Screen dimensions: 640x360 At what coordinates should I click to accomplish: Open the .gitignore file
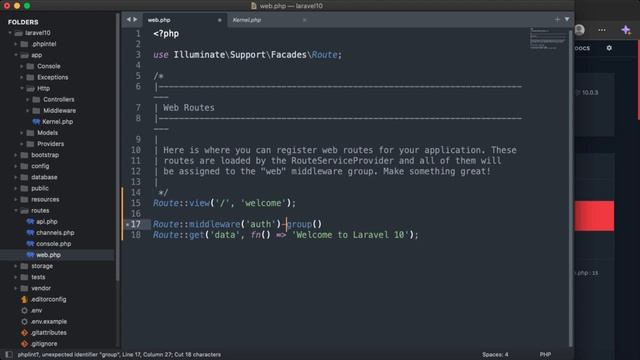[44, 344]
